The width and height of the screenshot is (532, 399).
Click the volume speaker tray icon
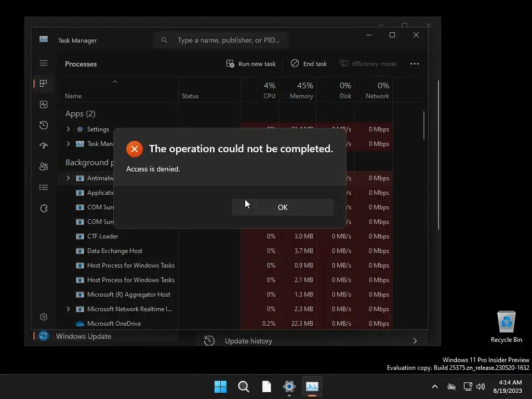481,387
